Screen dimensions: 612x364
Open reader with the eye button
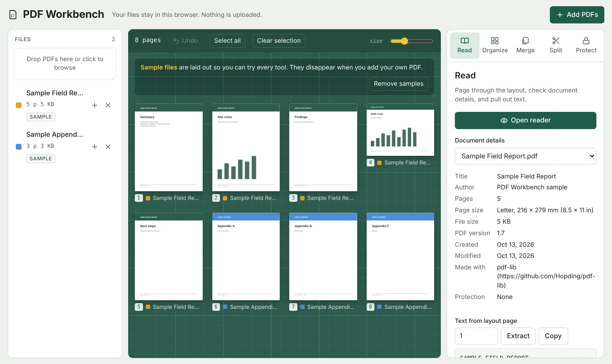click(x=525, y=120)
